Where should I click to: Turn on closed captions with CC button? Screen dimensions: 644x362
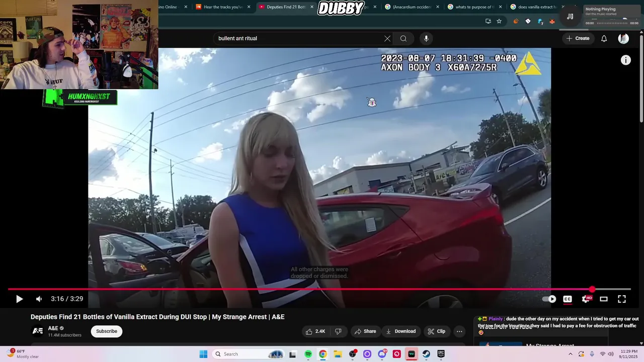[568, 299]
